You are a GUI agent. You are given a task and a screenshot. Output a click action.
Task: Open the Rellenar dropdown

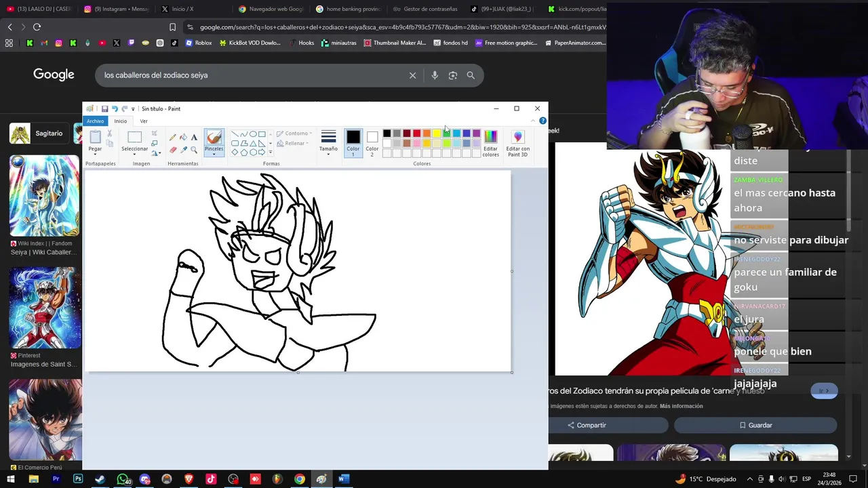coord(293,143)
